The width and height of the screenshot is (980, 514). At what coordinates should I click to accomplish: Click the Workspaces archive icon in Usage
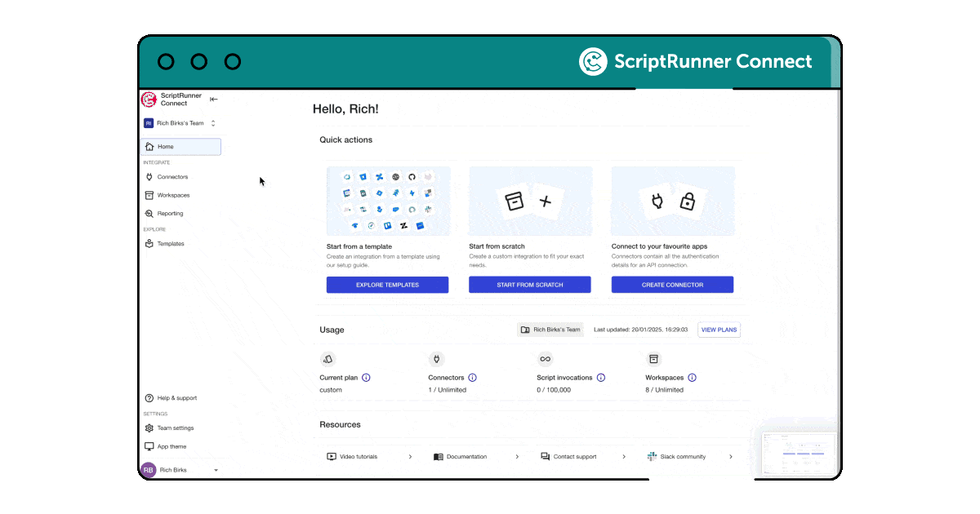[653, 359]
